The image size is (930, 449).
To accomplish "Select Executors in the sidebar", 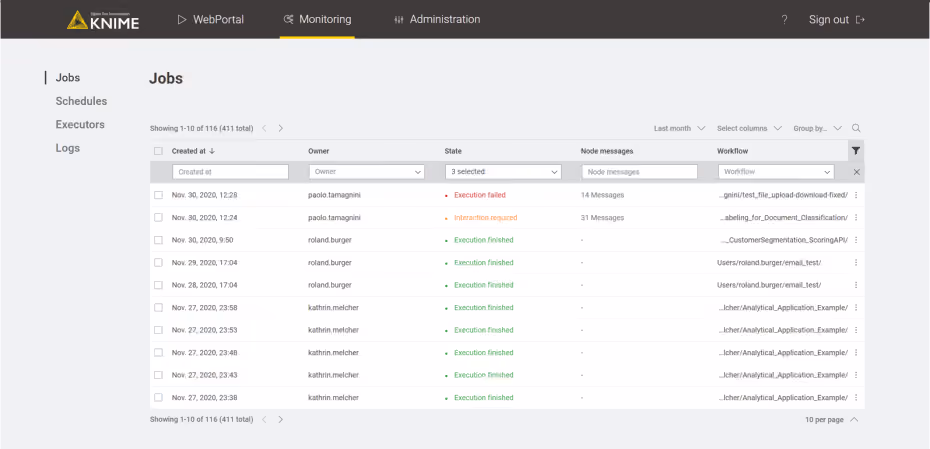I will click(x=80, y=125).
